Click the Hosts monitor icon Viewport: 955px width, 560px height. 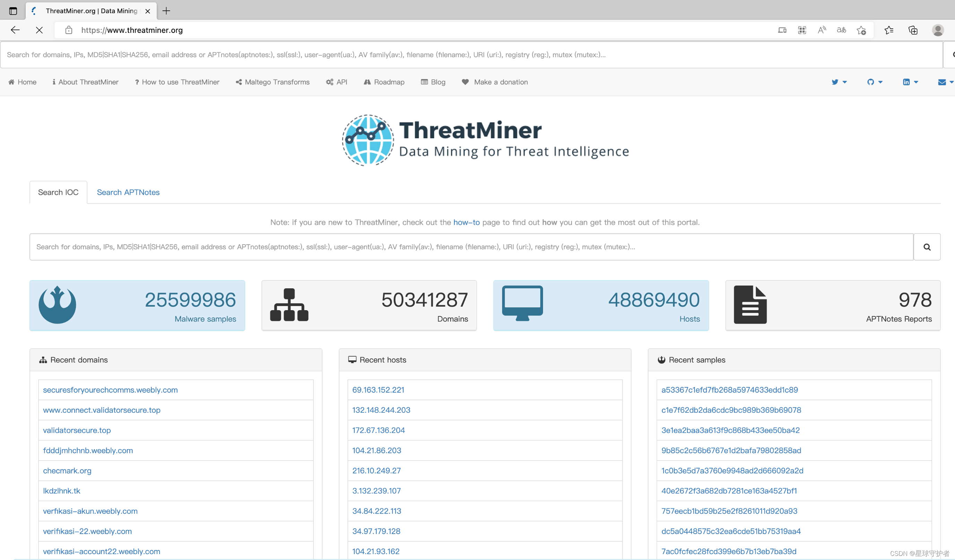[x=522, y=303]
